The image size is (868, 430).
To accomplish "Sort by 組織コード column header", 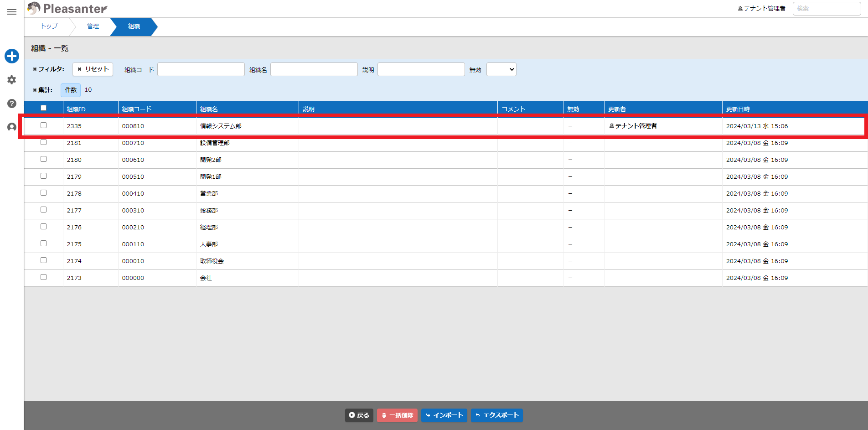I will 157,109.
